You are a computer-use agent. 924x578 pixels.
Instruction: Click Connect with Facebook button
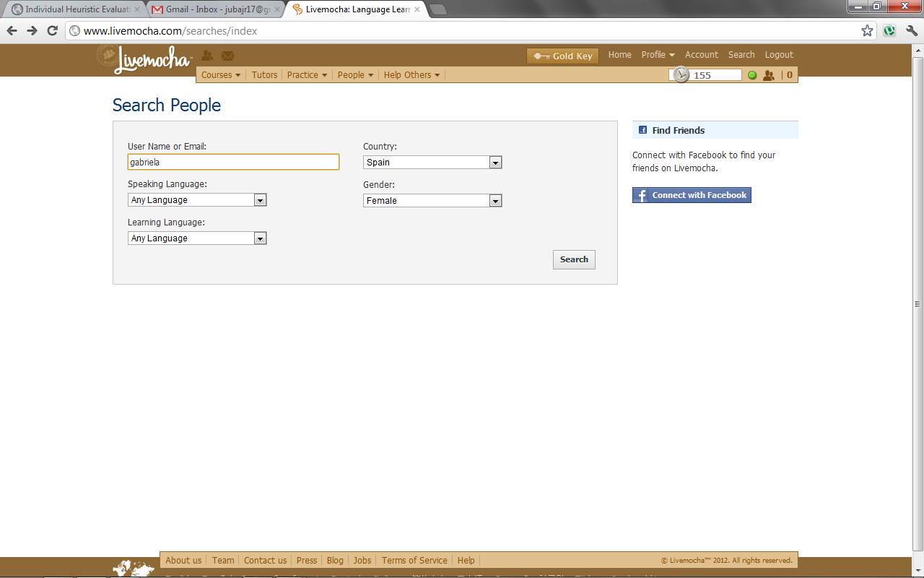point(692,195)
